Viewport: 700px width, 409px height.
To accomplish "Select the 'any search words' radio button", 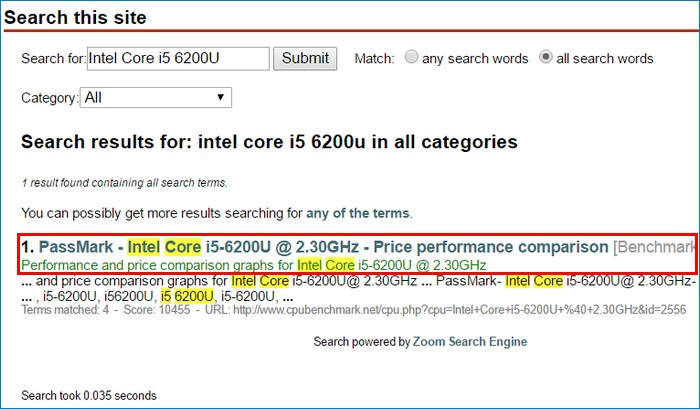I will pos(411,57).
